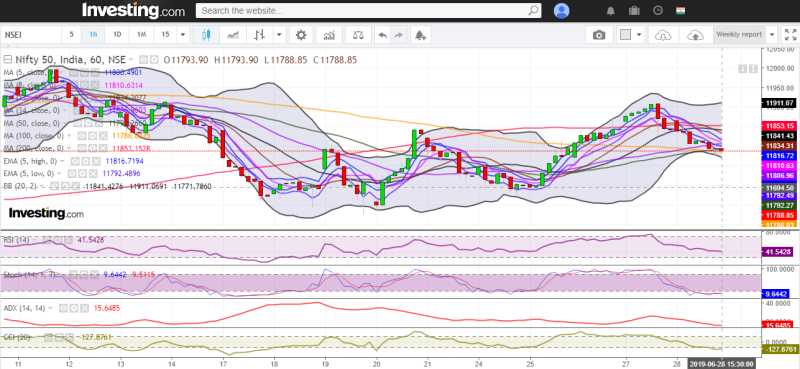Undo the last chart action

(x=383, y=35)
